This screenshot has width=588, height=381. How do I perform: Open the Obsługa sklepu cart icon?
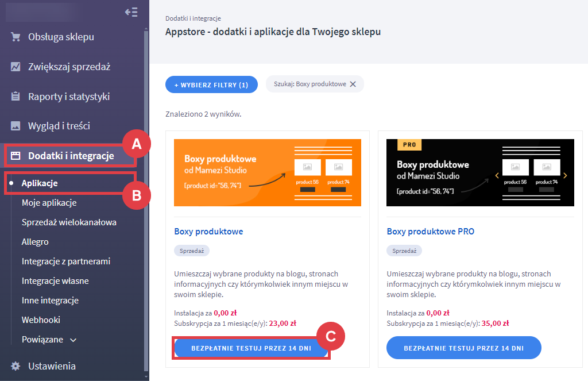click(14, 36)
